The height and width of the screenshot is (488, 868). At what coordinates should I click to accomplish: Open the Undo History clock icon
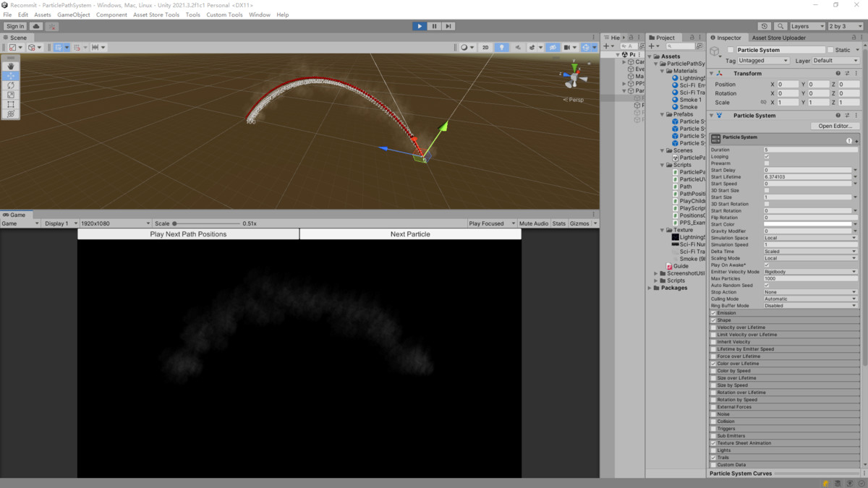765,26
